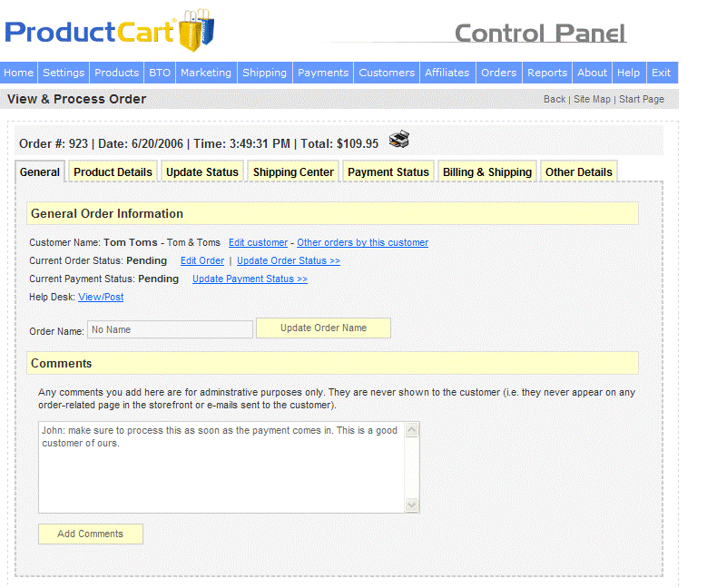Open the Marketing menu
This screenshot has width=707, height=588.
pyautogui.click(x=205, y=73)
